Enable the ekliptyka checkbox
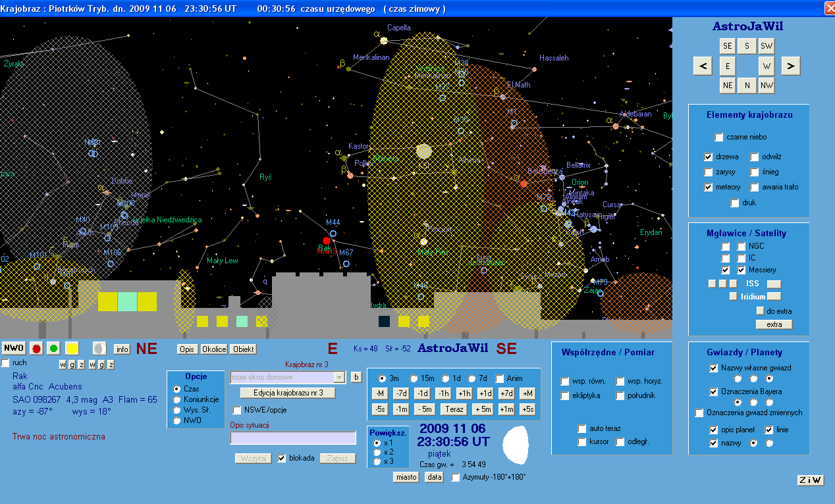Viewport: 835px width, 504px height. pos(565,396)
